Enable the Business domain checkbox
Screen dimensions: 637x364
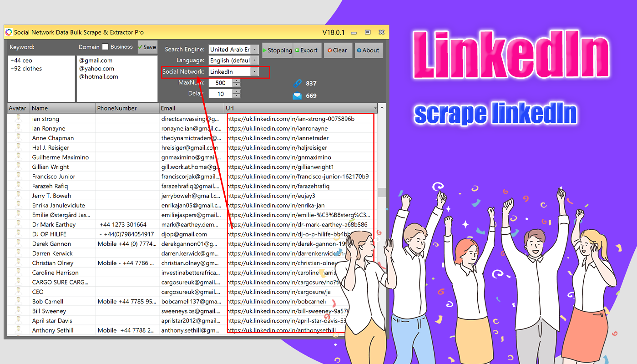[x=105, y=47]
